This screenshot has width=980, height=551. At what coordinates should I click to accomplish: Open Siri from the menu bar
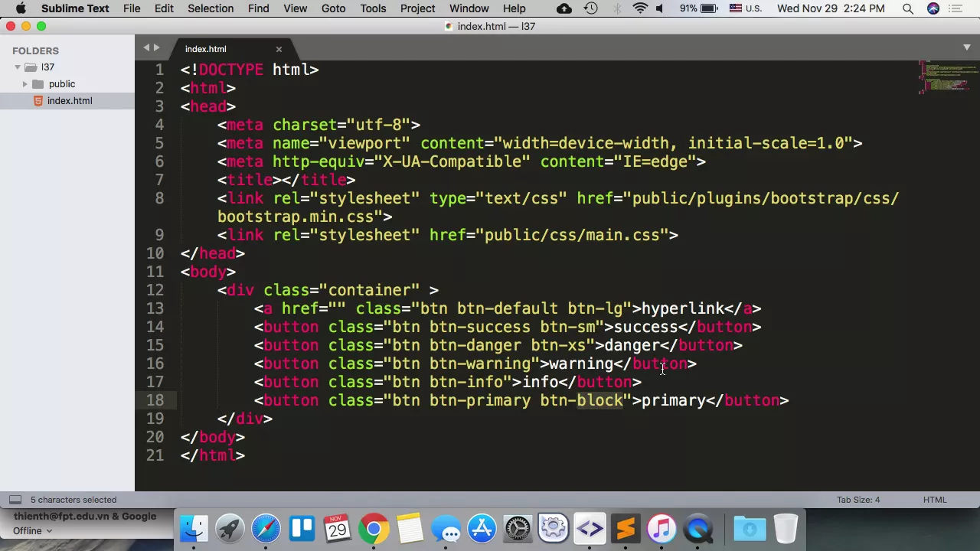pos(933,8)
